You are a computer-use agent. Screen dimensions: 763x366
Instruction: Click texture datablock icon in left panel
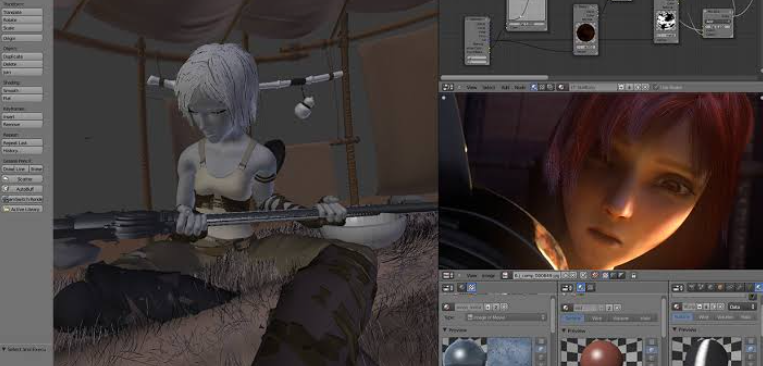(447, 307)
